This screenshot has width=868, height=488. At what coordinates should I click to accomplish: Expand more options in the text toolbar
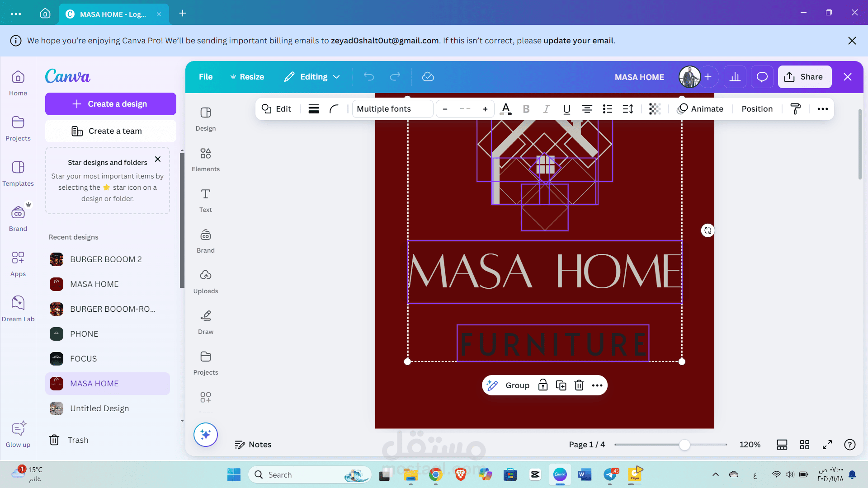click(x=823, y=109)
